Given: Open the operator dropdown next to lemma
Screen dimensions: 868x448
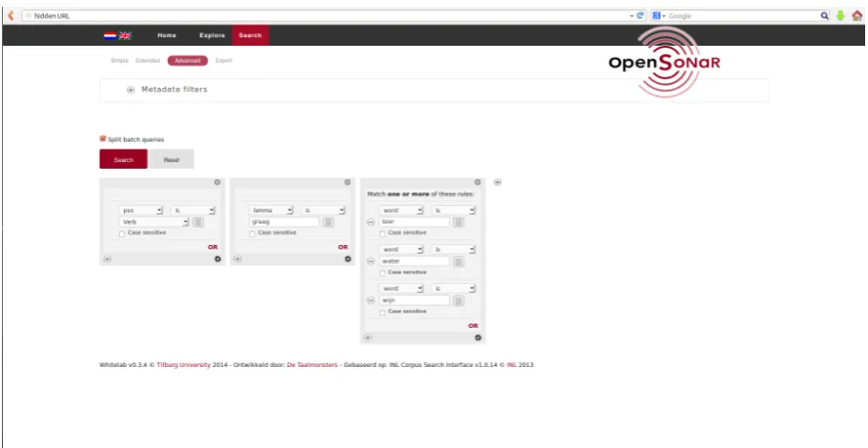Looking at the screenshot, I should click(323, 211).
